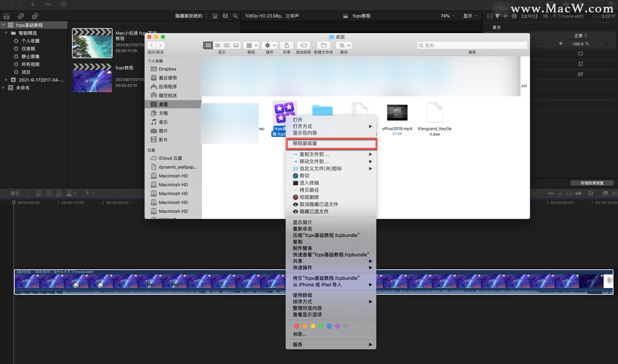Click the import media arrow icon
This screenshot has width=618, height=364.
click(32, 4)
